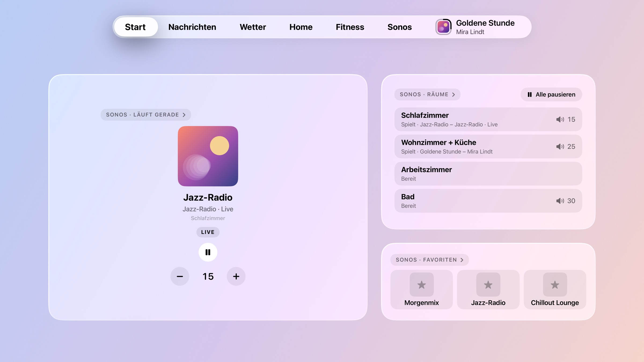Viewport: 644px width, 362px height.
Task: Click the volume value 15 between the steppers
Action: click(208, 276)
